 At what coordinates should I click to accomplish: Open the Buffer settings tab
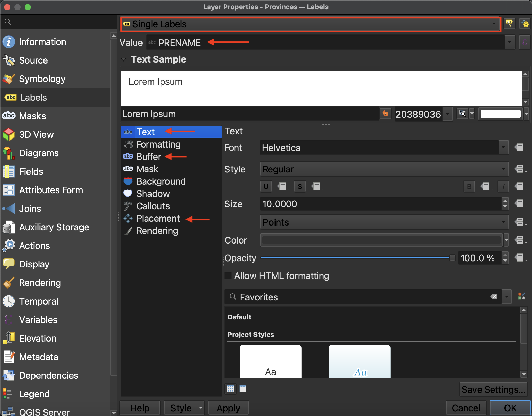(149, 157)
